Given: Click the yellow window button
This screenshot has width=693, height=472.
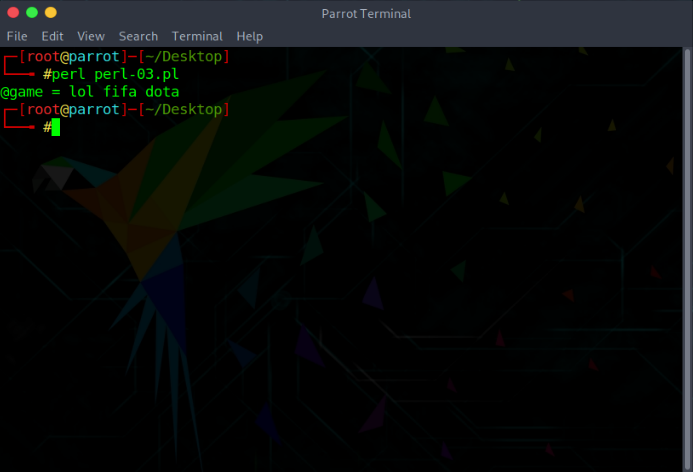Looking at the screenshot, I should [51, 12].
